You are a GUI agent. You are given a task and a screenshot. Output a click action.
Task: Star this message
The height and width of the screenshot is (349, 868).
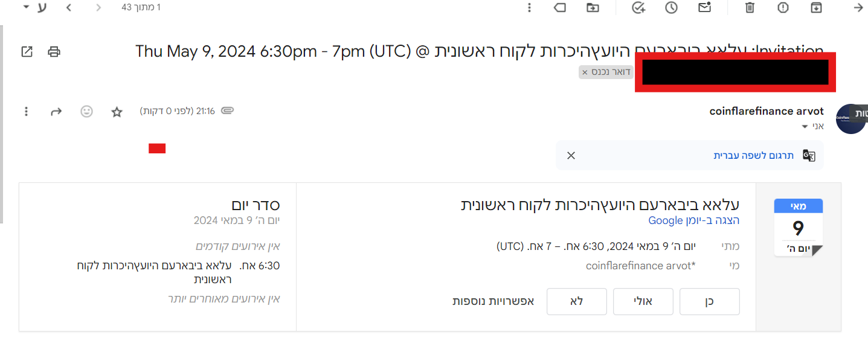(117, 112)
